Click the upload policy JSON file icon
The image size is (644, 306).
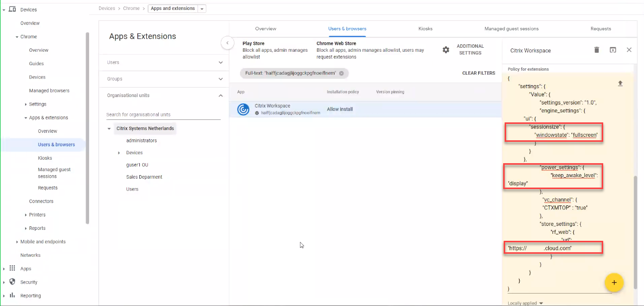pos(620,84)
